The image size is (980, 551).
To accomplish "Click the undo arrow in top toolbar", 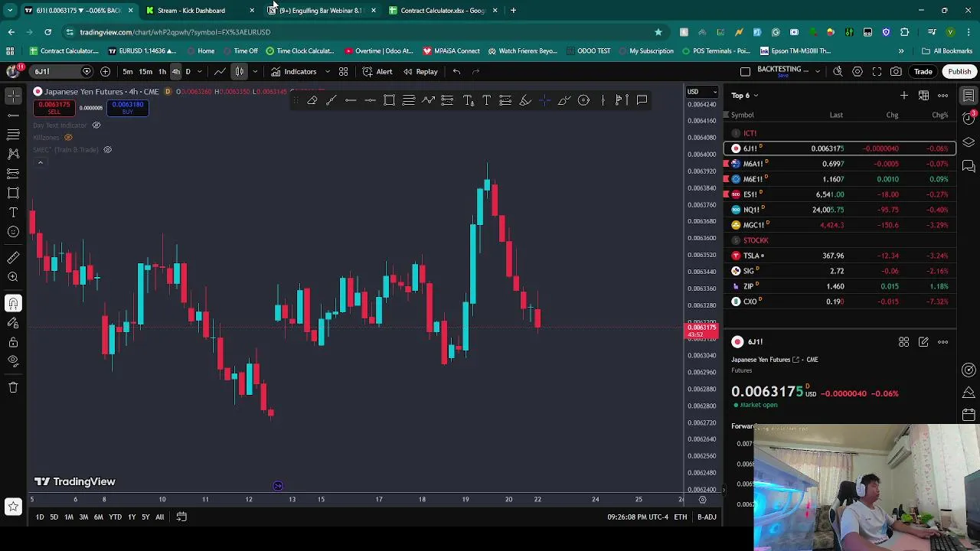I will [456, 71].
